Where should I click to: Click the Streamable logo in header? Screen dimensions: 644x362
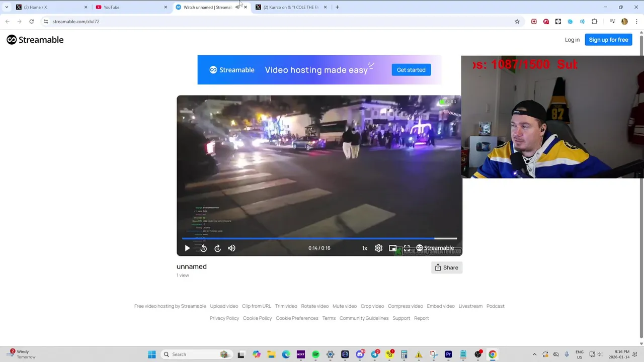coord(35,40)
